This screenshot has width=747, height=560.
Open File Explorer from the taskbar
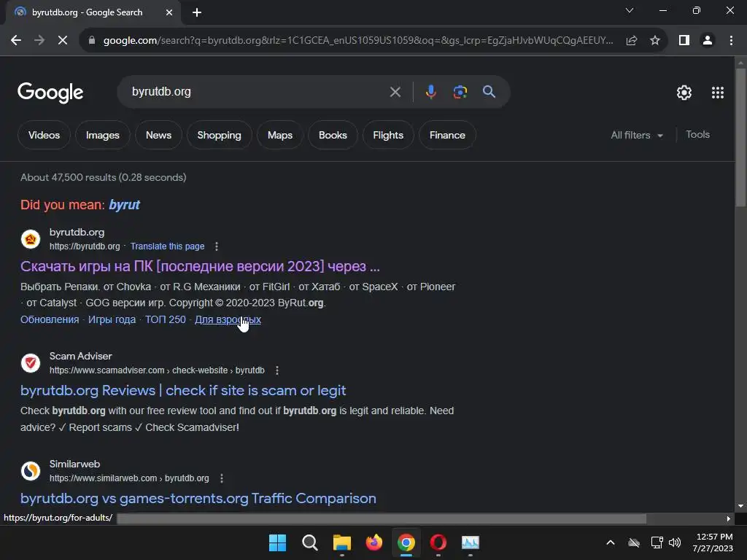(x=341, y=542)
